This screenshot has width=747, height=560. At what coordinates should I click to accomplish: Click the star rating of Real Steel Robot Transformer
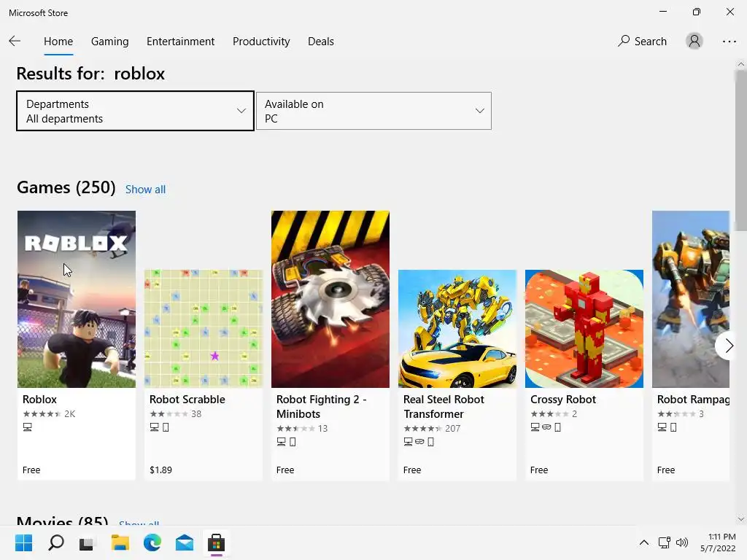(422, 428)
